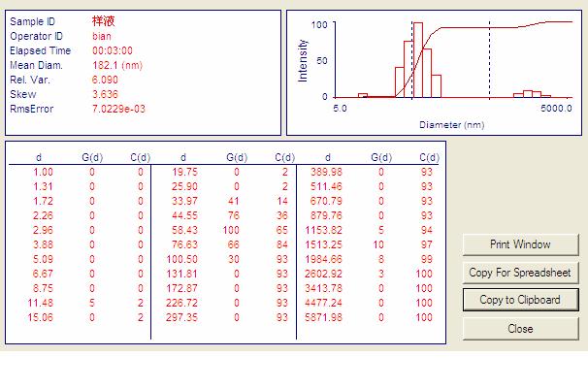The width and height of the screenshot is (588, 389).
Task: Click the RmsError label
Action: pos(32,109)
